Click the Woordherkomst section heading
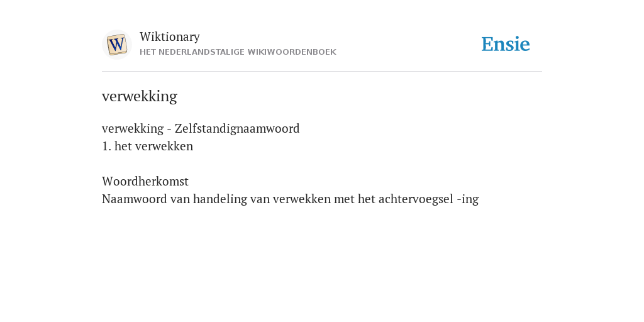The image size is (644, 322). [x=145, y=181]
